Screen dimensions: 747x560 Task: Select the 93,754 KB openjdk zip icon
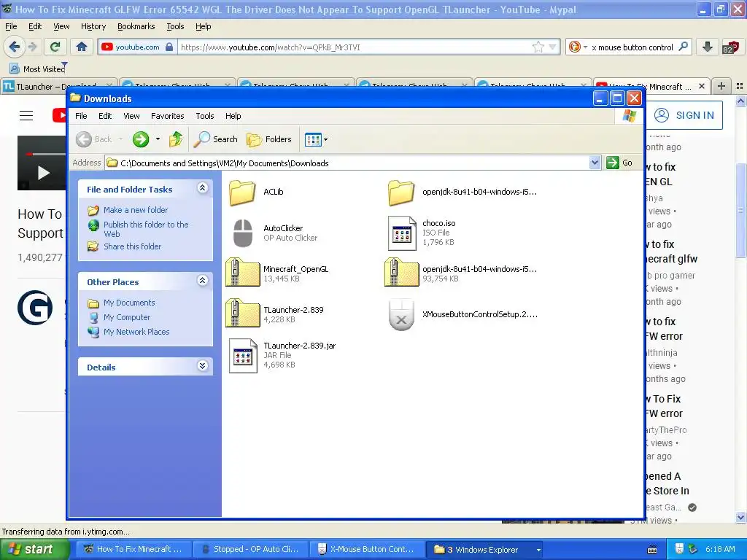[x=402, y=273]
